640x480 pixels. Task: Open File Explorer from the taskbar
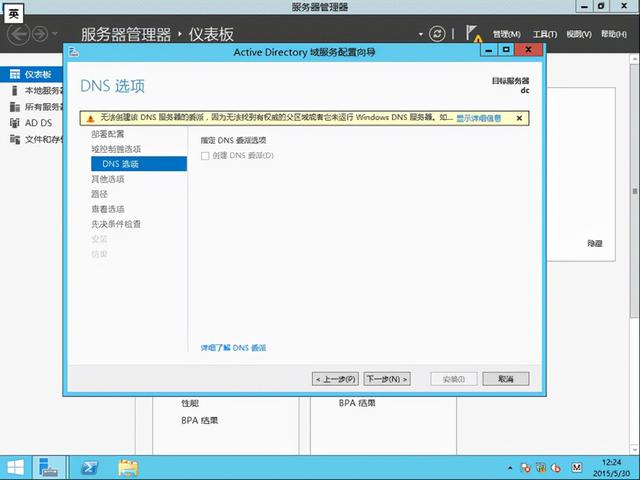pyautogui.click(x=128, y=468)
